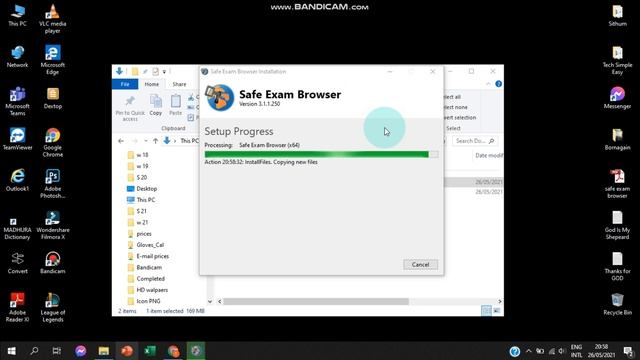Choose Select none in Explorer ribbon
The image size is (640, 360).
tap(456, 107)
